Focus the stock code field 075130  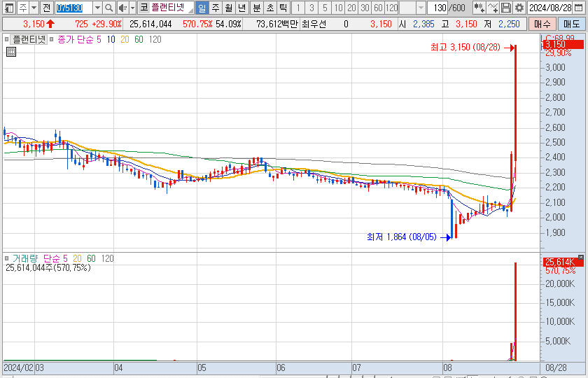pos(73,8)
